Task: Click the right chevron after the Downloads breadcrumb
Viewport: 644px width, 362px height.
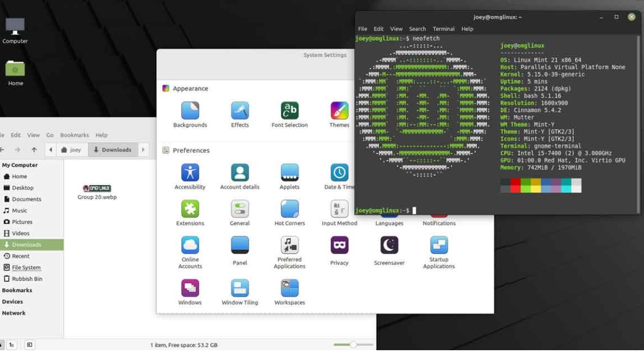Action: [142, 150]
